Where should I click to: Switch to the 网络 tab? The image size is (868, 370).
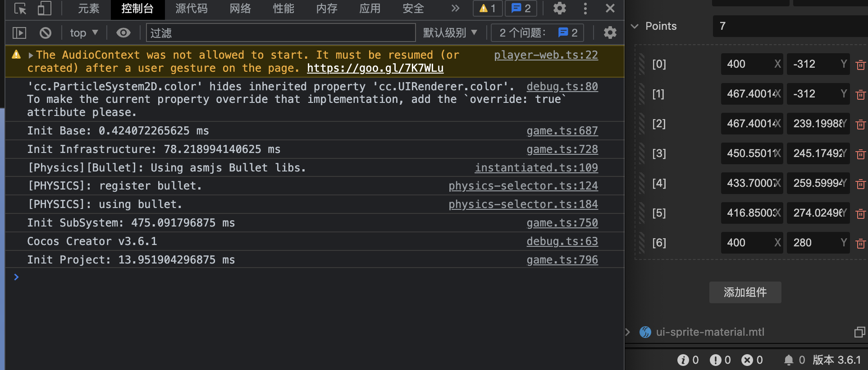coord(240,9)
